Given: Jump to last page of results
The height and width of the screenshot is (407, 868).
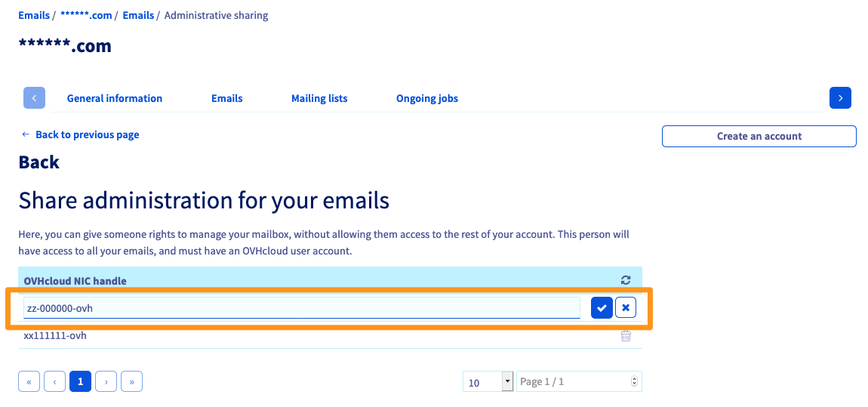Looking at the screenshot, I should pos(131,382).
